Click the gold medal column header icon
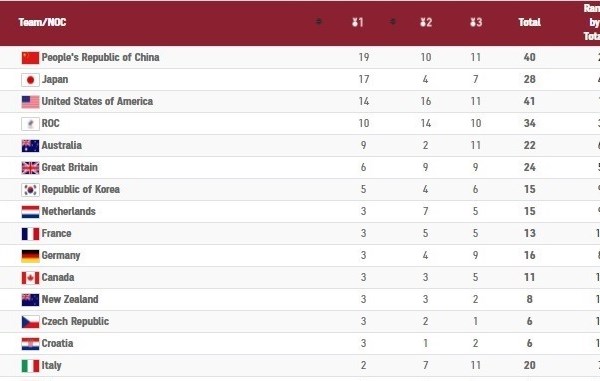Viewport: 600px width, 381px height. 357,22
